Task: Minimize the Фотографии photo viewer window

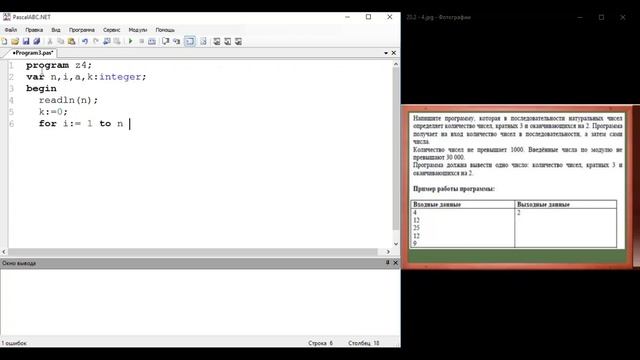Action: coord(580,17)
